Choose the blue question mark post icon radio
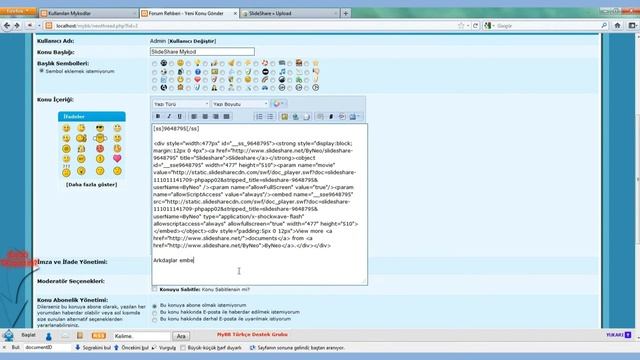The image size is (640, 360). click(x=189, y=72)
